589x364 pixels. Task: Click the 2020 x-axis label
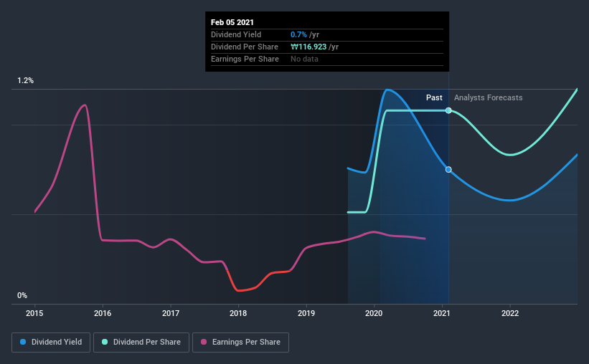coord(374,313)
